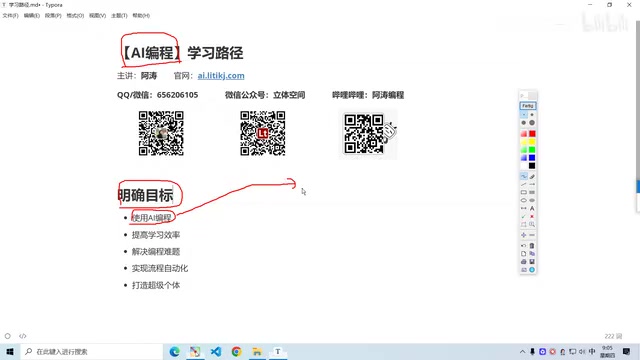This screenshot has height=360, width=640.
Task: Click the 实现流程自动化 list item
Action: tap(160, 268)
